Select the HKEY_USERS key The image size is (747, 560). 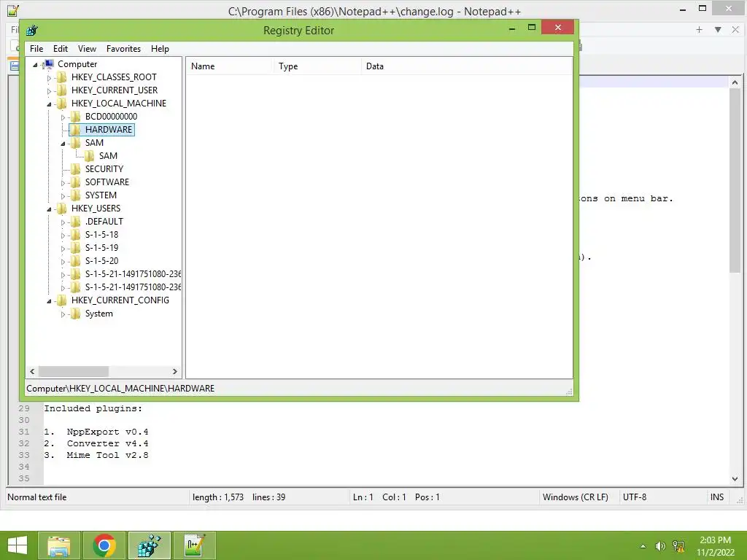(x=96, y=208)
